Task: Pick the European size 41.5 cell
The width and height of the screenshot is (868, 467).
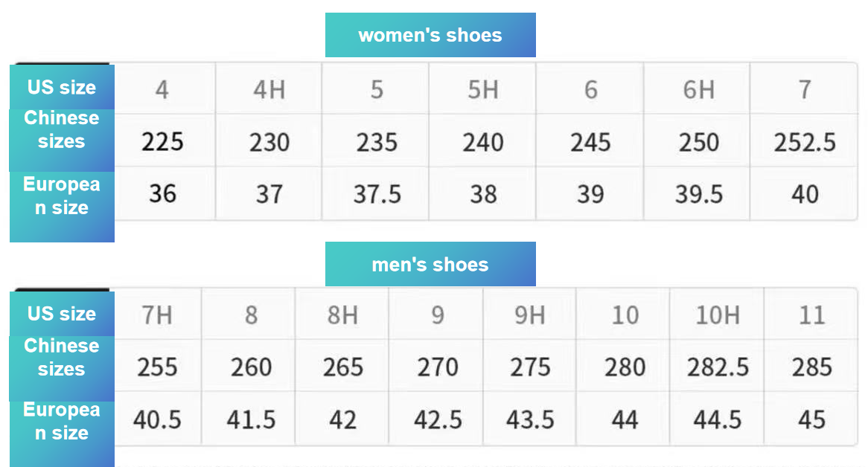Action: (x=251, y=420)
